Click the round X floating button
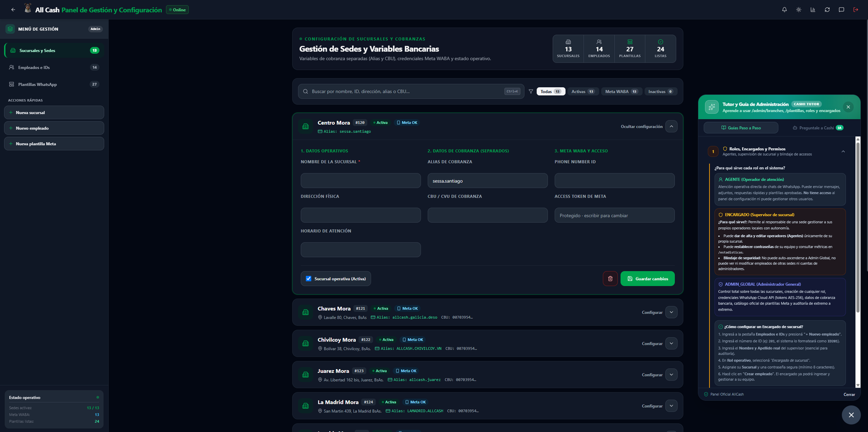868x432 pixels. click(x=851, y=415)
